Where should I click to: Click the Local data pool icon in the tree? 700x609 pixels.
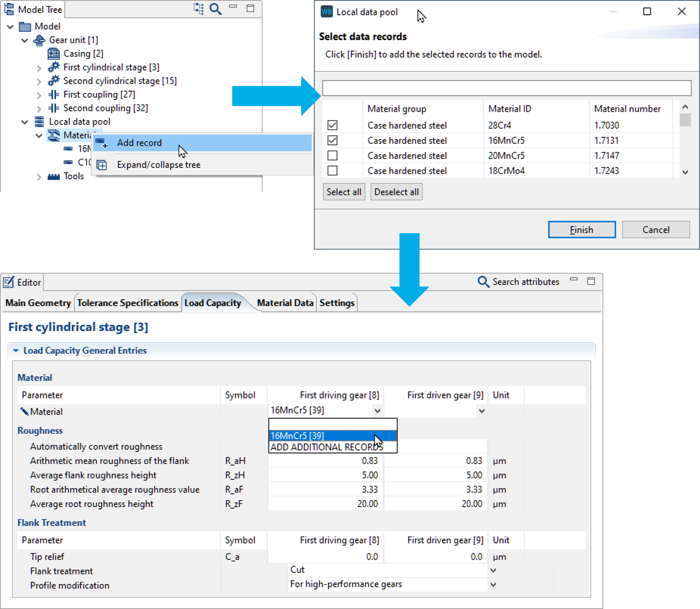(39, 121)
